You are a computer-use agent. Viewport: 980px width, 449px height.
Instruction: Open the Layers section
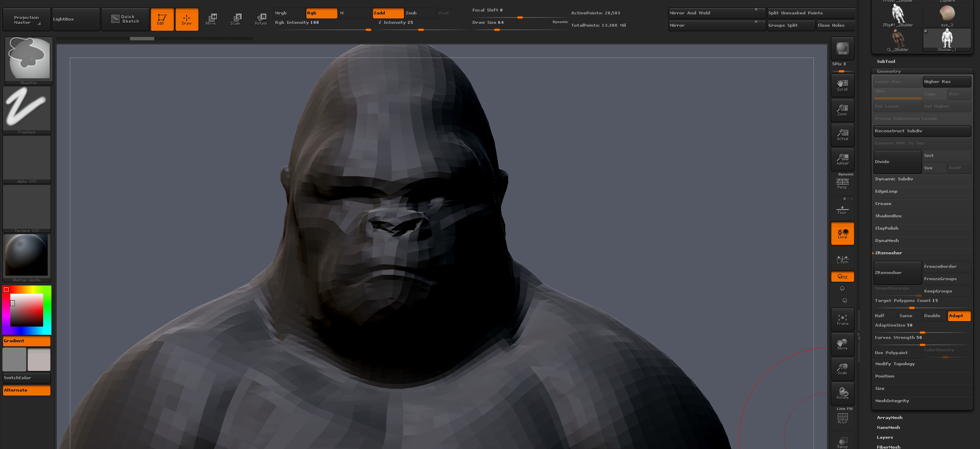885,437
